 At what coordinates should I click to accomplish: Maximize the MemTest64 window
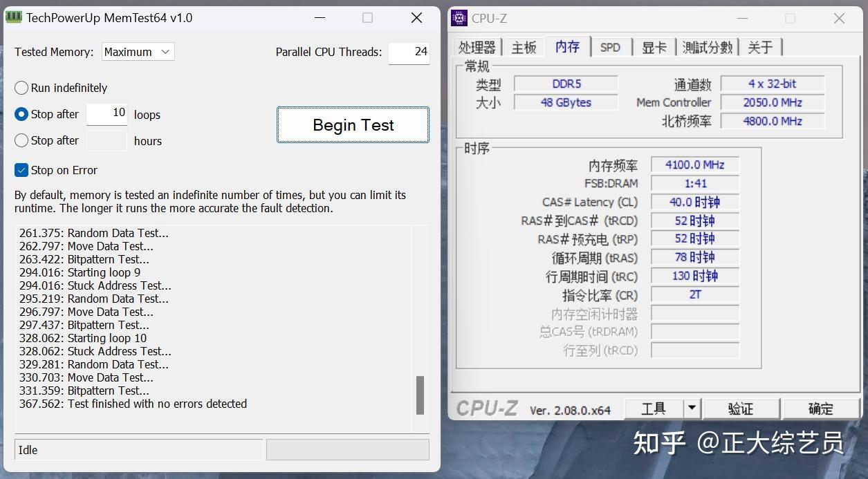(367, 17)
